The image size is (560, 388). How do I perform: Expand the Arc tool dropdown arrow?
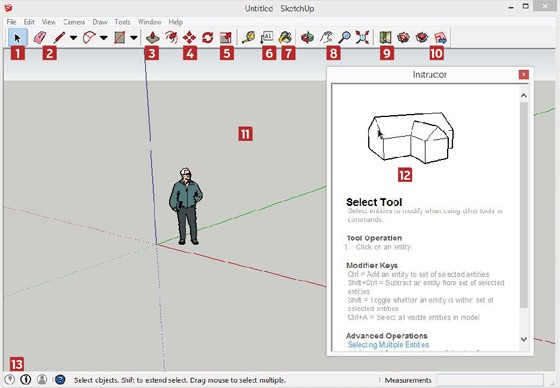tap(104, 38)
